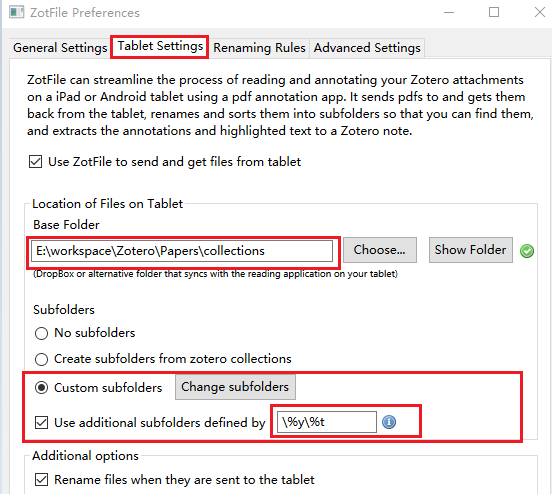Screen dimensions: 552x494
Task: Click the Change subfolders button
Action: pyautogui.click(x=235, y=387)
